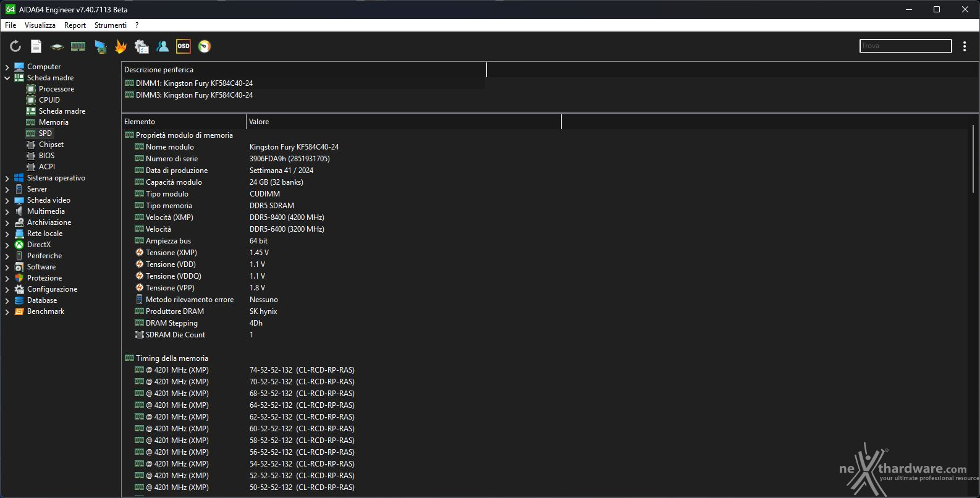The height and width of the screenshot is (498, 980).
Task: Click the Protezione shield icon
Action: pyautogui.click(x=19, y=278)
